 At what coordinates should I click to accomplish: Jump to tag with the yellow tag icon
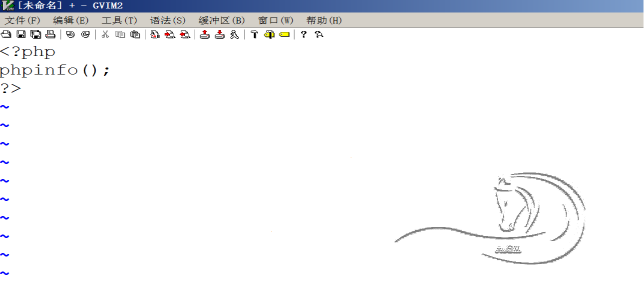[x=285, y=34]
